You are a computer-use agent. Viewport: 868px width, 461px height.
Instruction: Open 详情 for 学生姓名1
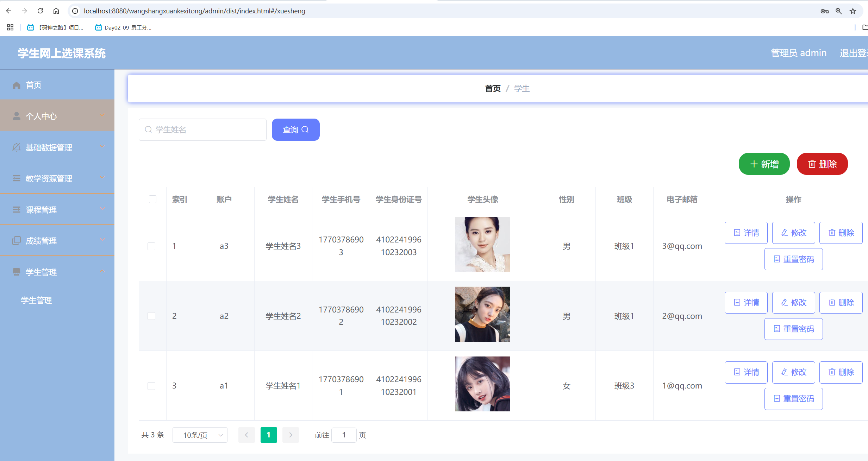click(x=746, y=372)
